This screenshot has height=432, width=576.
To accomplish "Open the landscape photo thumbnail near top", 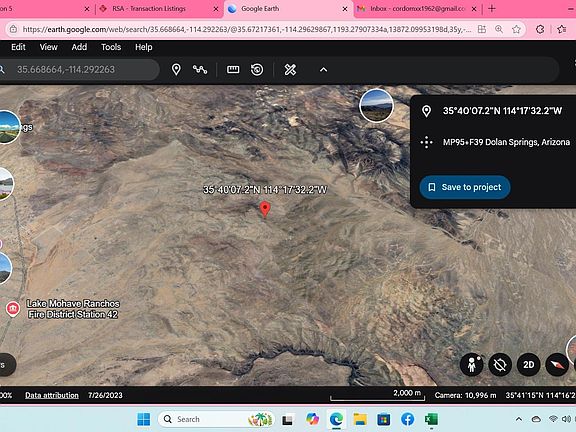I will point(376,106).
